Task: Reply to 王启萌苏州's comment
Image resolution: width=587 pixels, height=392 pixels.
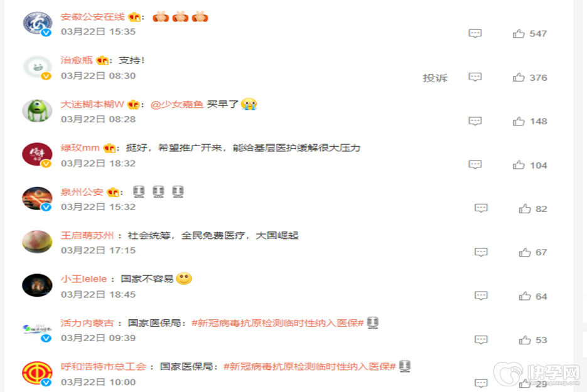Action: point(481,253)
